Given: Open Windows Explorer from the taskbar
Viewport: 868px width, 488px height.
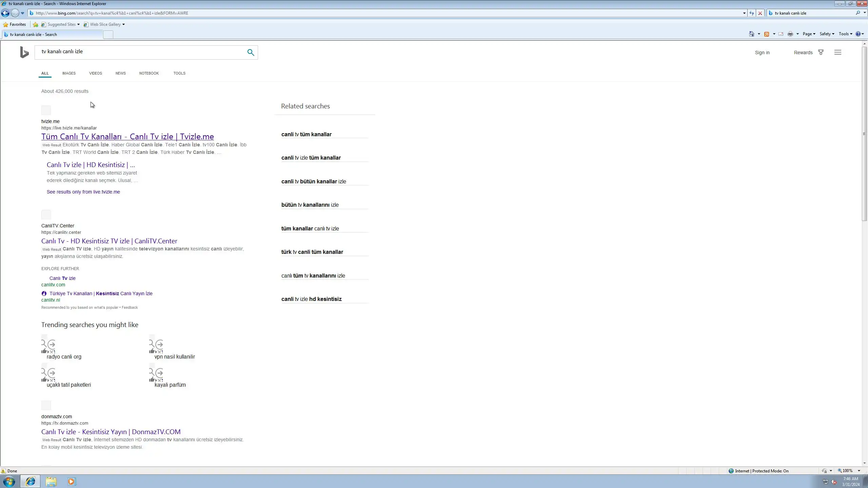Looking at the screenshot, I should (x=51, y=482).
